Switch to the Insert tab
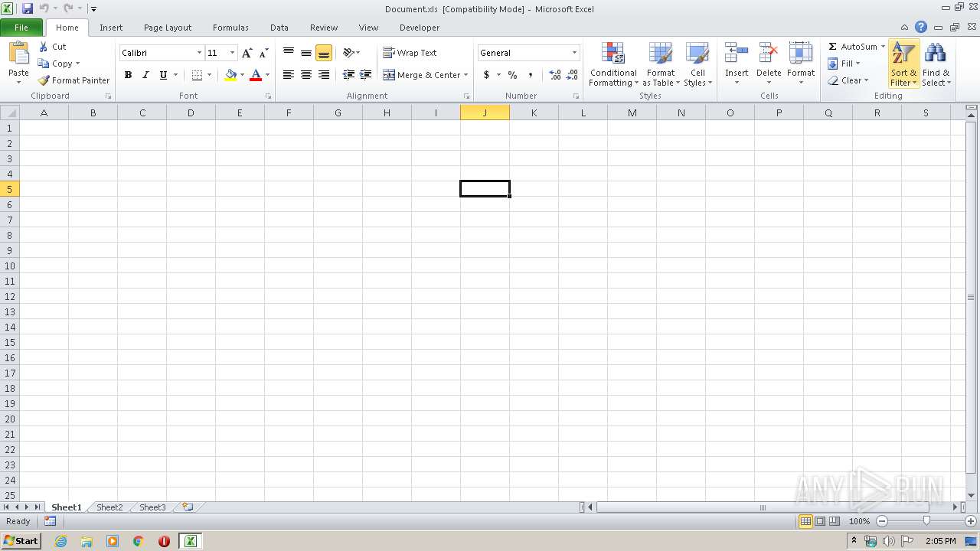 point(111,28)
